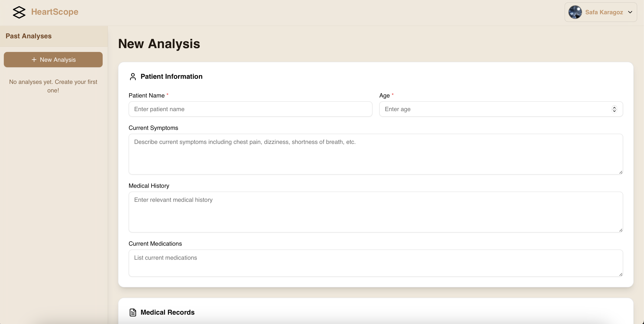Click the Current Symptoms text area
Image resolution: width=644 pixels, height=324 pixels.
(x=375, y=154)
